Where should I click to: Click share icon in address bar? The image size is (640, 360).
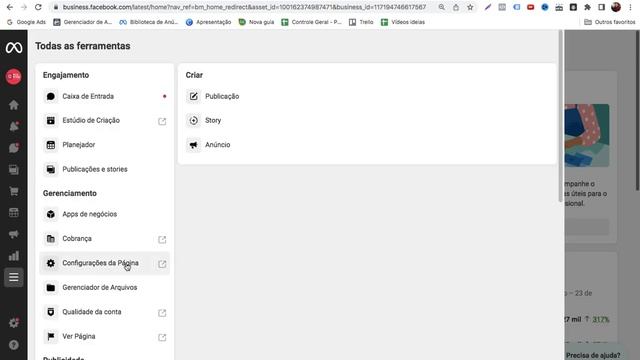point(456,7)
